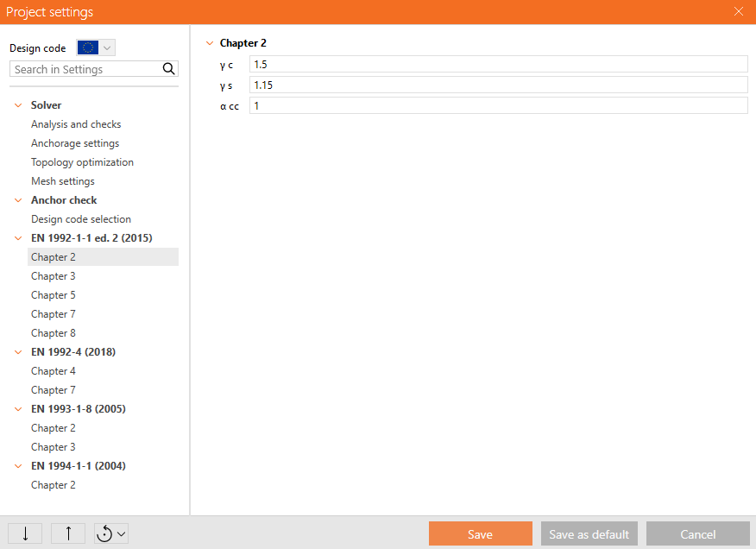Select Chapter 8 under EN 1992-1-1
This screenshot has width=756, height=549.
[x=54, y=333]
